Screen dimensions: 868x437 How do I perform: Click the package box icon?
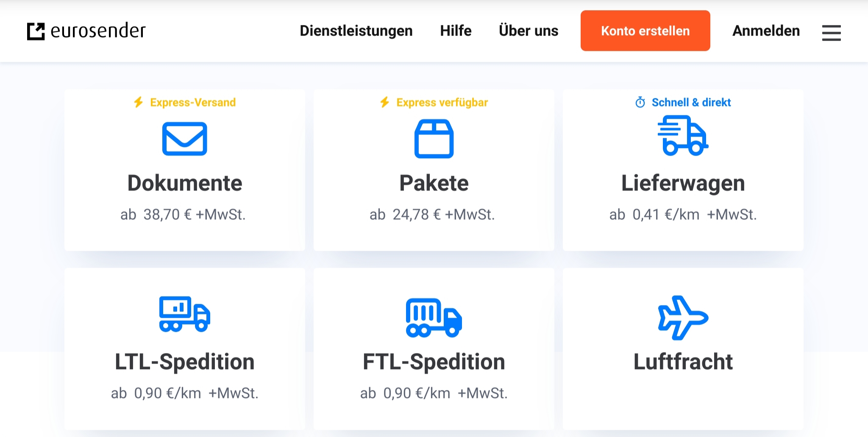tap(434, 139)
